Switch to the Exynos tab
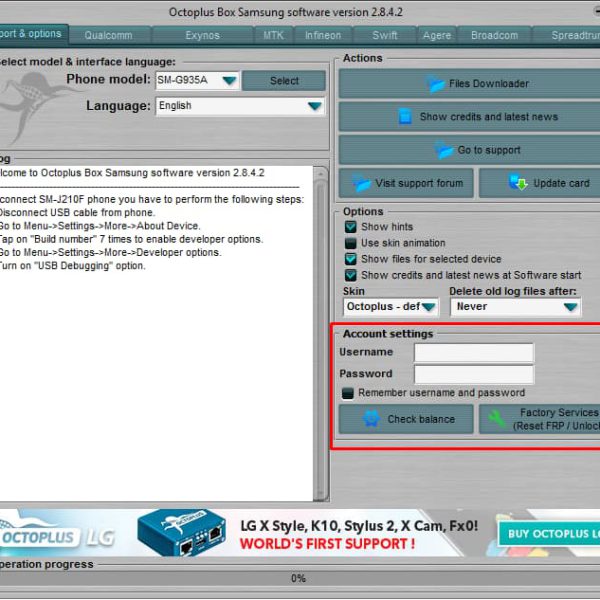 202,35
